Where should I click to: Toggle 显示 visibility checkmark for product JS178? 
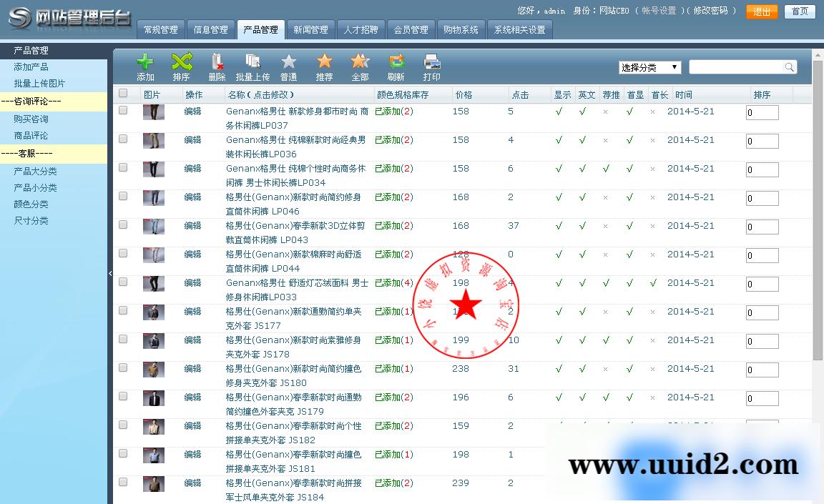pyautogui.click(x=559, y=341)
